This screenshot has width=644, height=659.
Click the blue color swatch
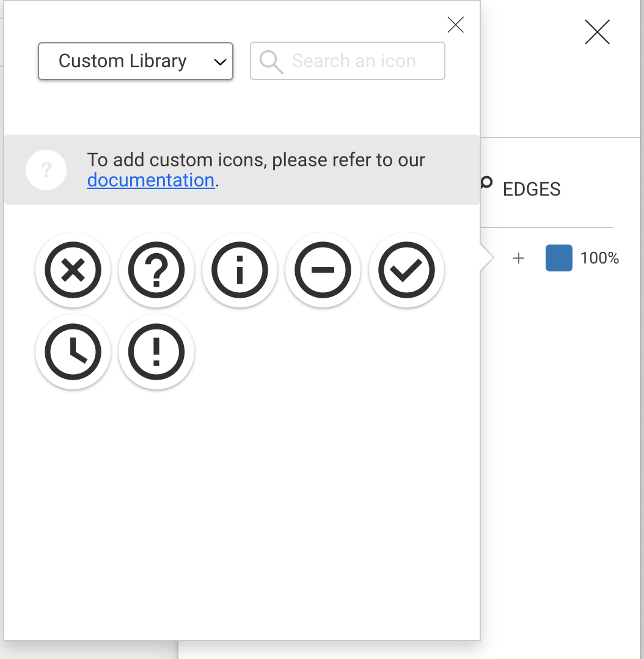pyautogui.click(x=558, y=257)
